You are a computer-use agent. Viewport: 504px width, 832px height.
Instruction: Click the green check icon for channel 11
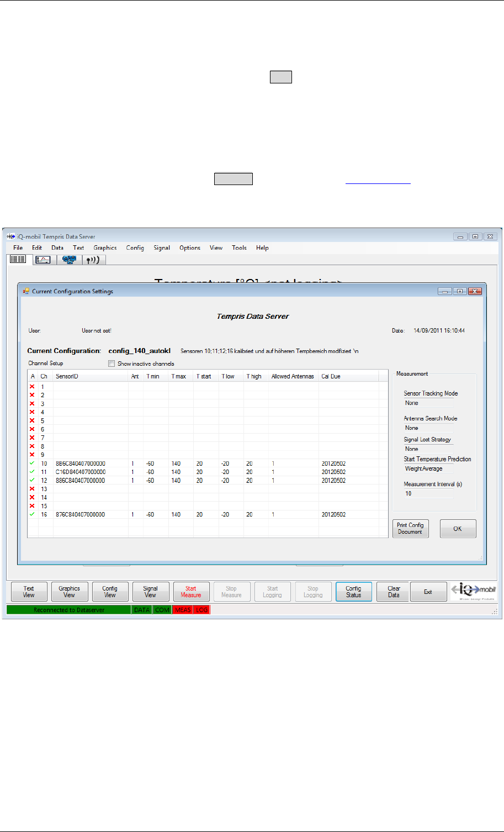click(32, 472)
